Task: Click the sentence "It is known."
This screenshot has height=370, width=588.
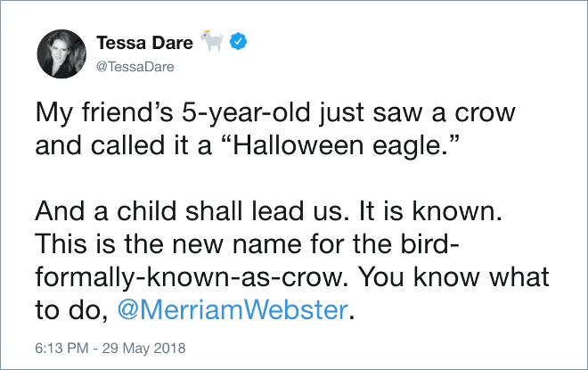Action: (430, 211)
